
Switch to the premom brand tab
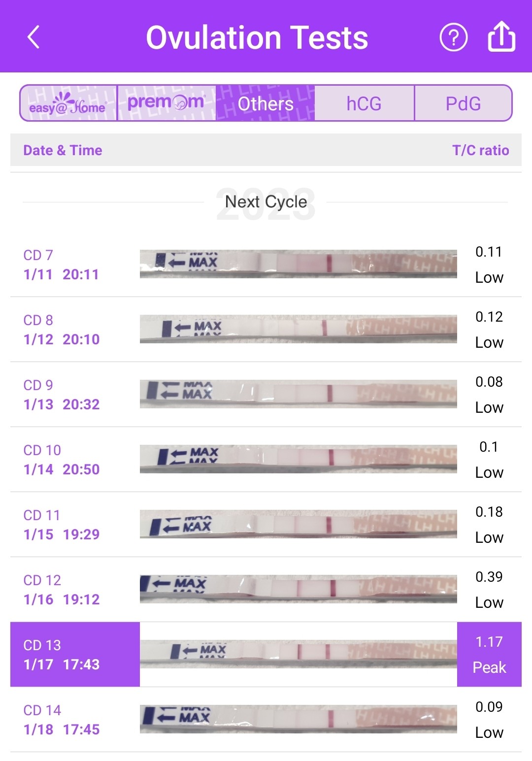[x=166, y=103]
